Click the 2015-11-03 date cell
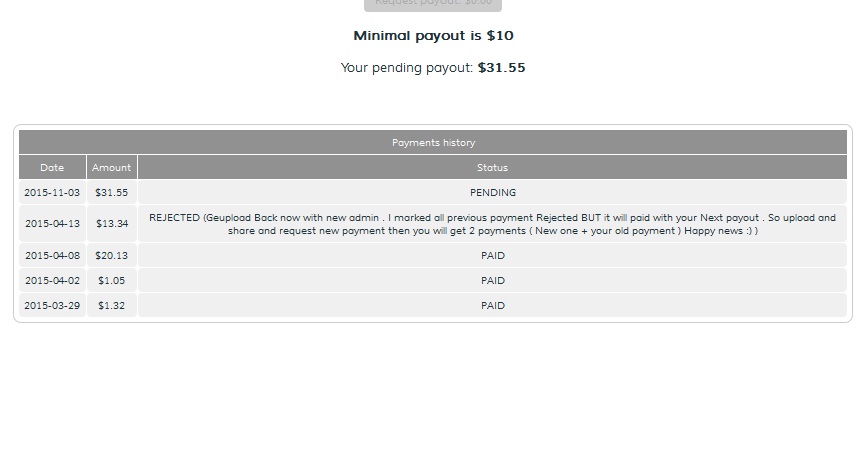This screenshot has height=460, width=860. [x=52, y=192]
